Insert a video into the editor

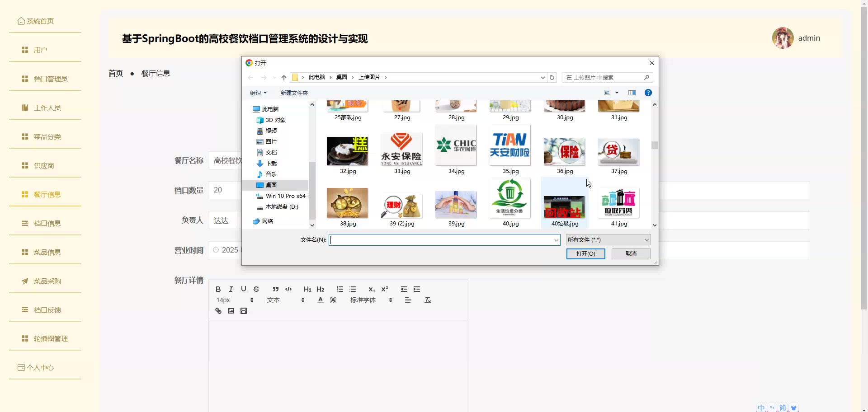pyautogui.click(x=244, y=311)
